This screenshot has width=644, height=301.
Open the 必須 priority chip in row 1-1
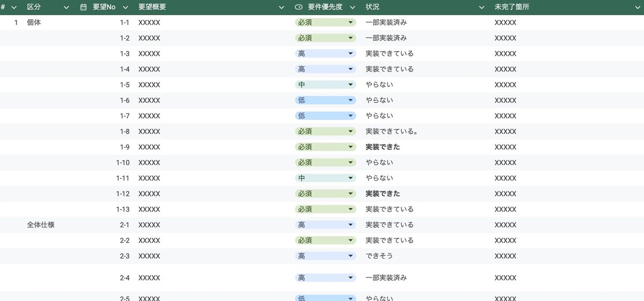coord(325,23)
